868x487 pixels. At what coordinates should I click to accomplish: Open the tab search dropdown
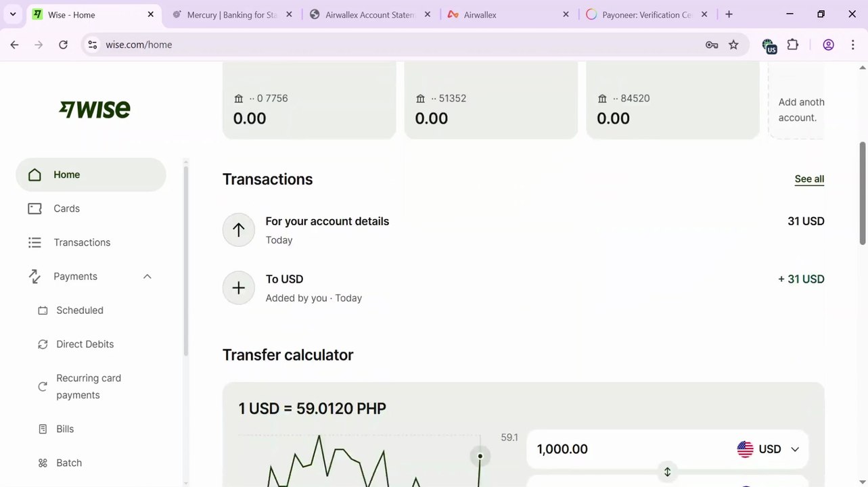(x=12, y=14)
